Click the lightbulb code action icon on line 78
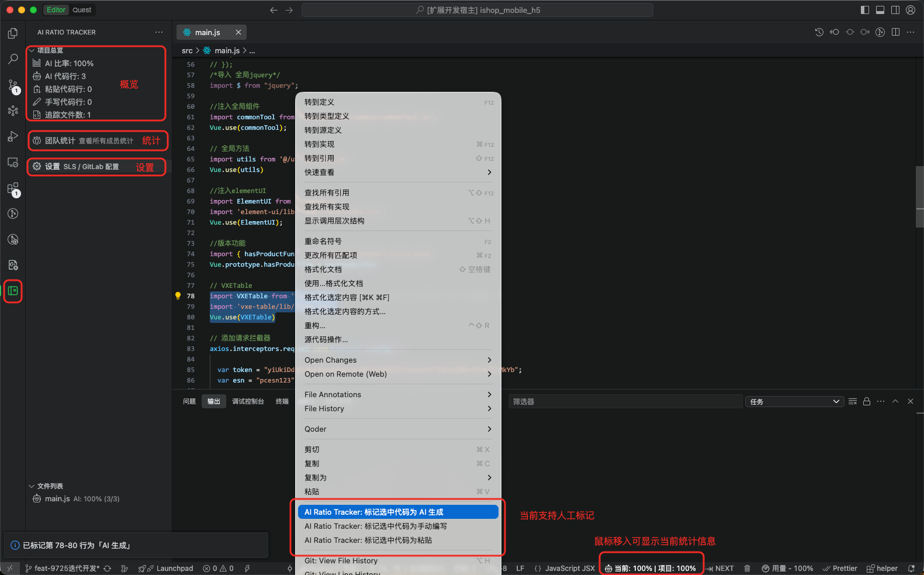This screenshot has height=575, width=924. (x=178, y=296)
